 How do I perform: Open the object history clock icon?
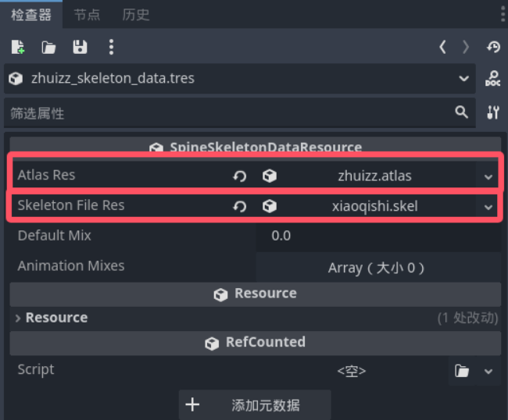(x=493, y=48)
